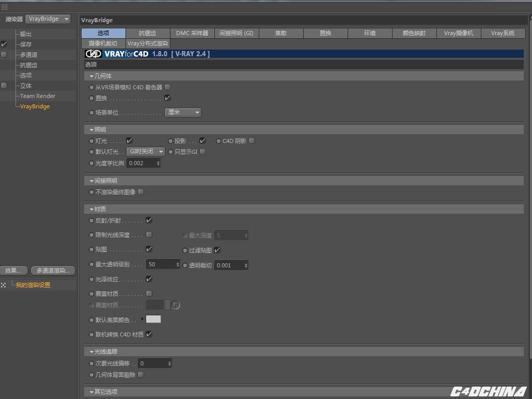This screenshot has height=399, width=532.
Task: Click the 透明裁切 value field
Action: coord(229,265)
